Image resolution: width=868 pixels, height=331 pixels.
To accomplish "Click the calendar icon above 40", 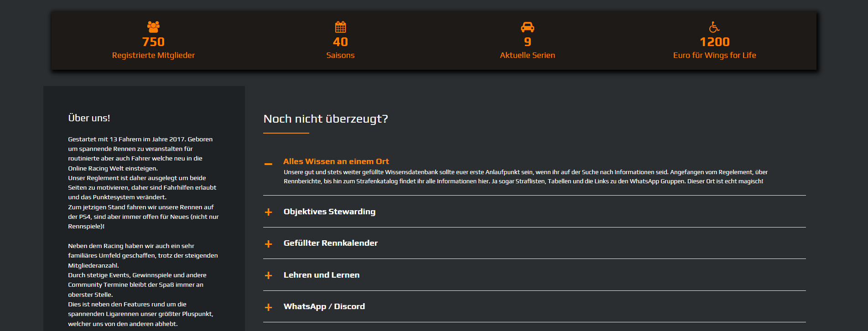I will 340,27.
